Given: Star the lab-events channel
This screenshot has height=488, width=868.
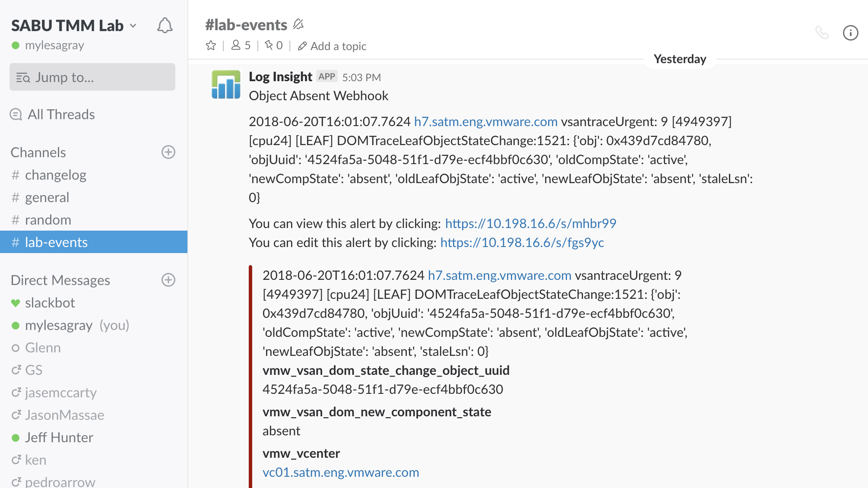Looking at the screenshot, I should coord(211,45).
